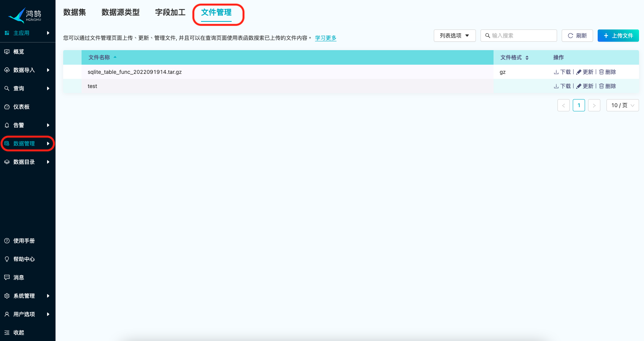Expand the 用户选项 submenu arrow

pyautogui.click(x=48, y=314)
